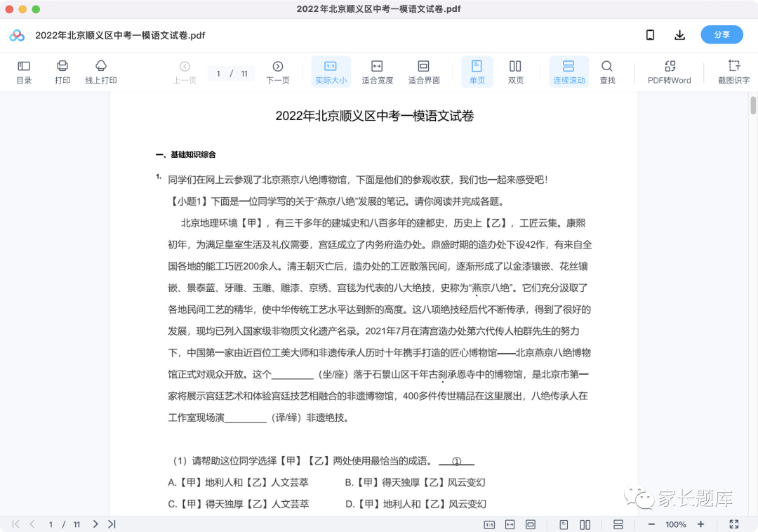This screenshot has height=532, width=758.
Task: Click answer option B. 得天独厚 风云变幻
Action: [415, 482]
